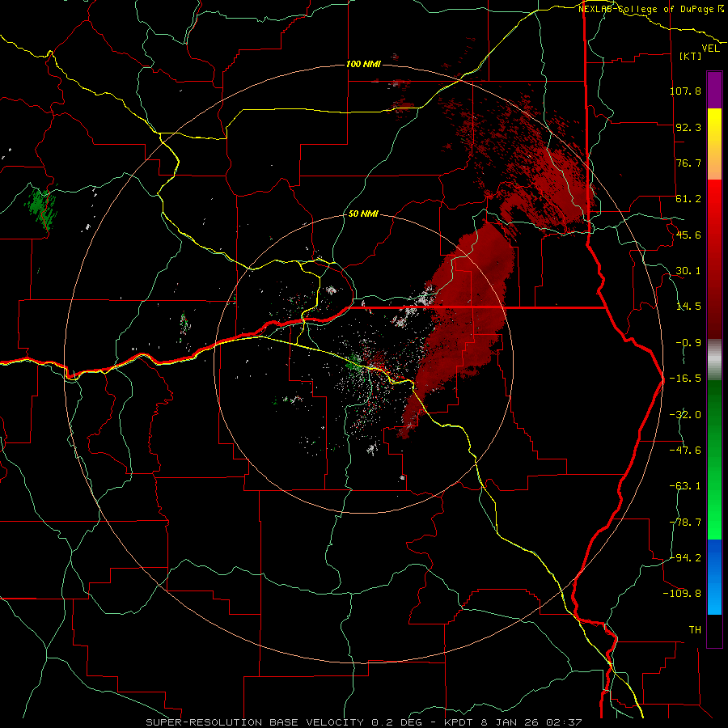The height and width of the screenshot is (728, 728).
Task: Click the -94.2 velocity scale value
Action: click(685, 558)
